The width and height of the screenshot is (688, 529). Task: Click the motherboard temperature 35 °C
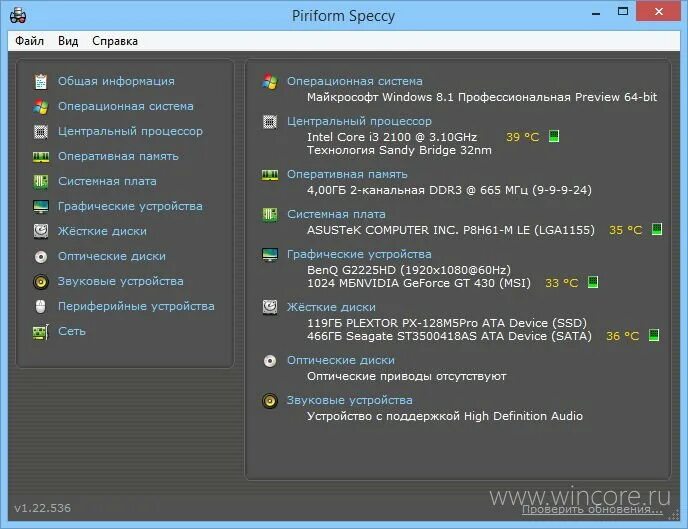[626, 230]
